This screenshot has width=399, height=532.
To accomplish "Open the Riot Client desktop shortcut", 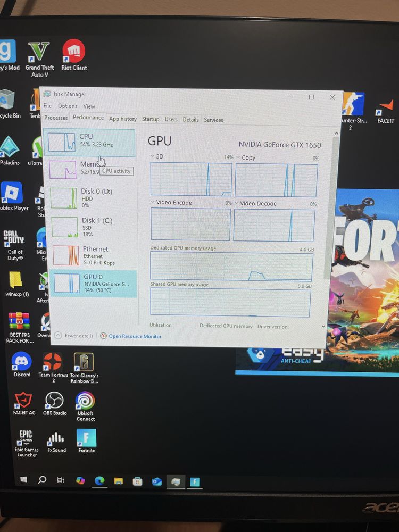I will 74,56.
